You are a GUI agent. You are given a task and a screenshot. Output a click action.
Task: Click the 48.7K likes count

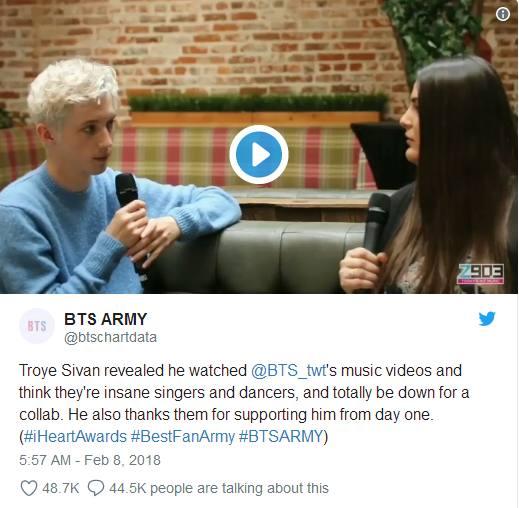pyautogui.click(x=60, y=488)
